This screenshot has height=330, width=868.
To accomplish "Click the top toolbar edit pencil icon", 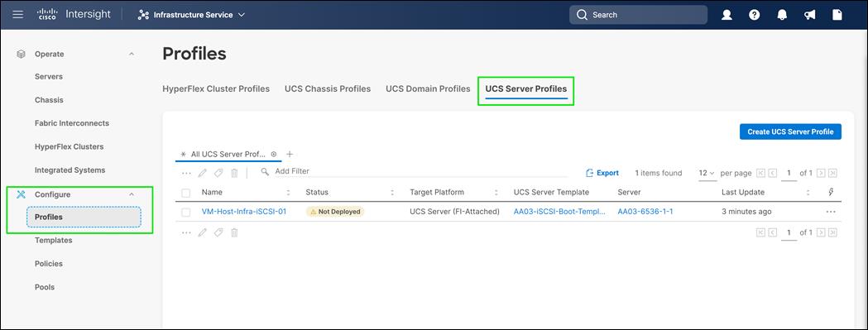I will 203,173.
